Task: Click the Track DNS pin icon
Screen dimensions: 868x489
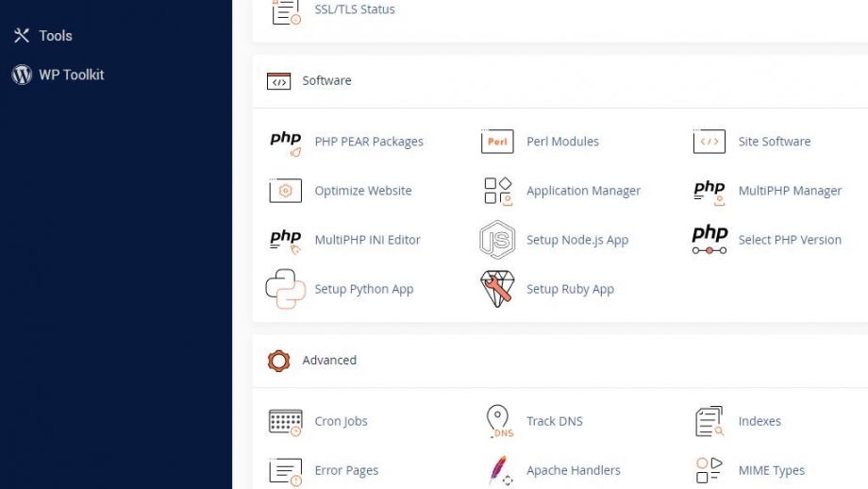Action: (499, 421)
